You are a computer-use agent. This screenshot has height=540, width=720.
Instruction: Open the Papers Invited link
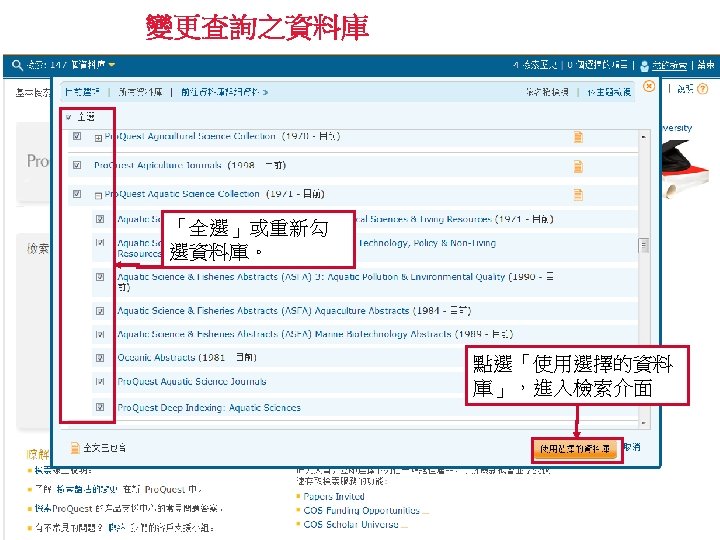334,496
